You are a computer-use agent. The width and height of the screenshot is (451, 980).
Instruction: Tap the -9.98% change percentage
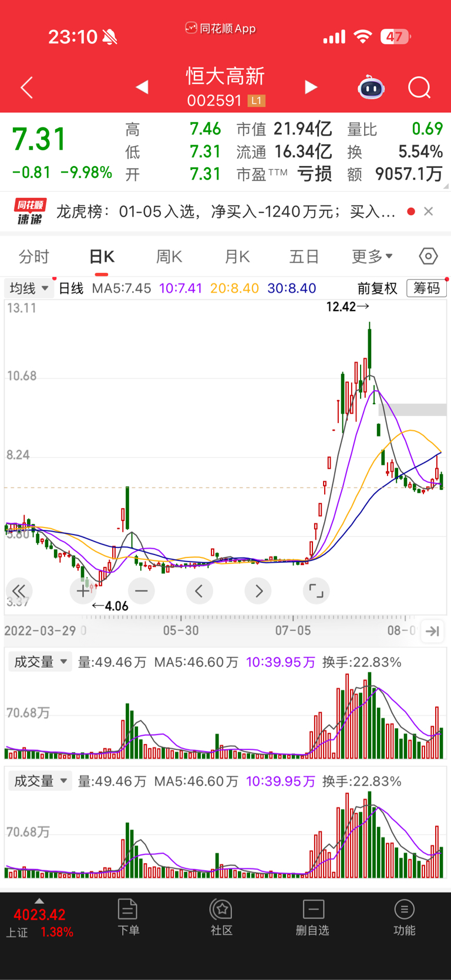tap(86, 172)
